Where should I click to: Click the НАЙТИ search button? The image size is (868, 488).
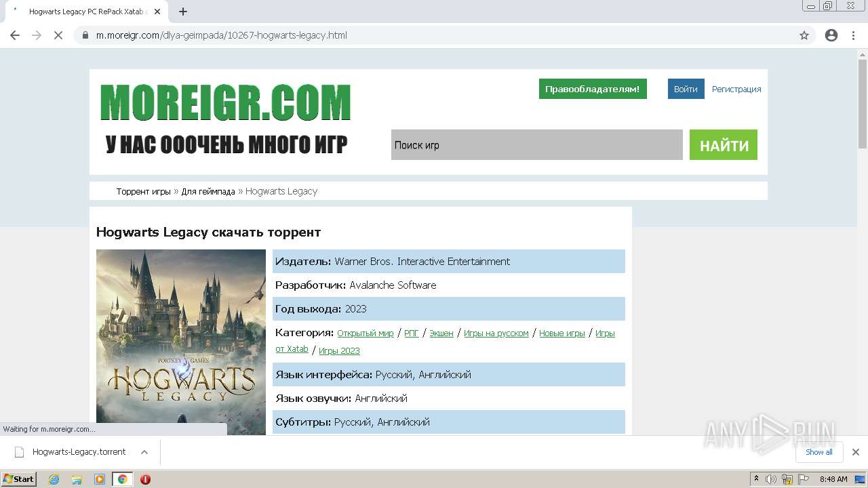pos(724,145)
